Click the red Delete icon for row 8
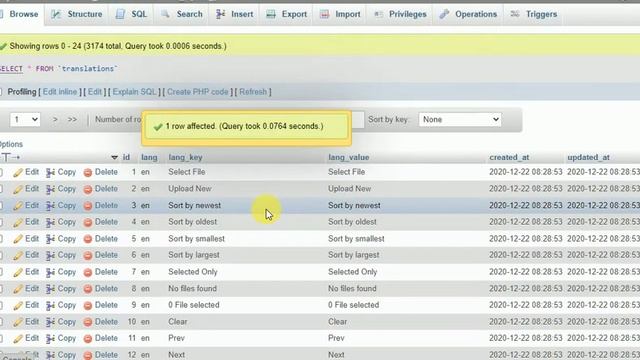The image size is (640, 360). pyautogui.click(x=88, y=289)
